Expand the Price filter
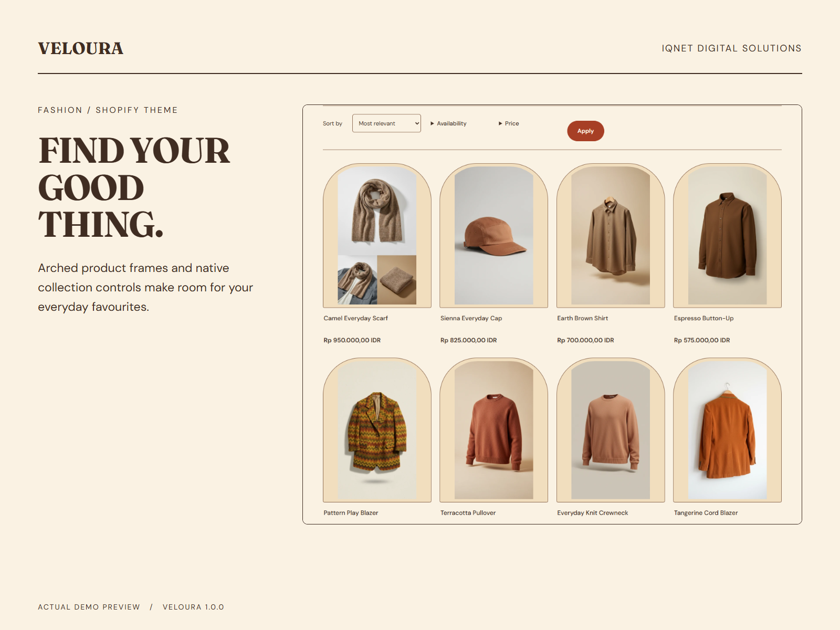 tap(509, 123)
